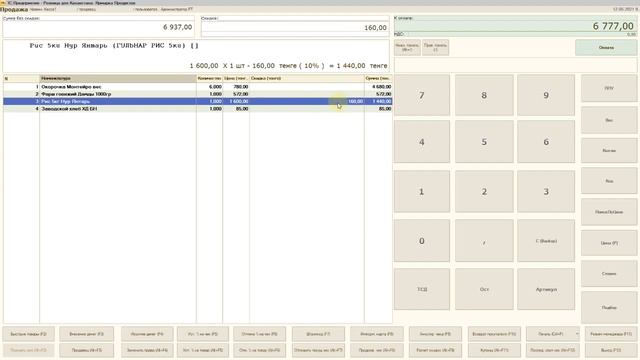640x360 pixels.
Task: Toggle the Нижн. панель bottom panel button
Action: (407, 48)
